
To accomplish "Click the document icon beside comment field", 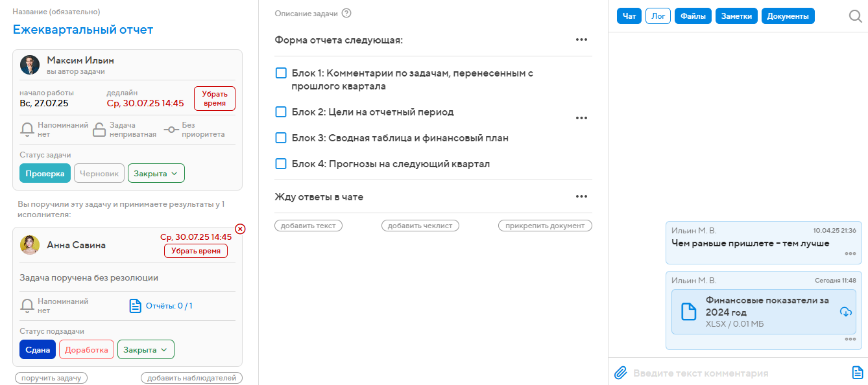I will click(x=858, y=373).
